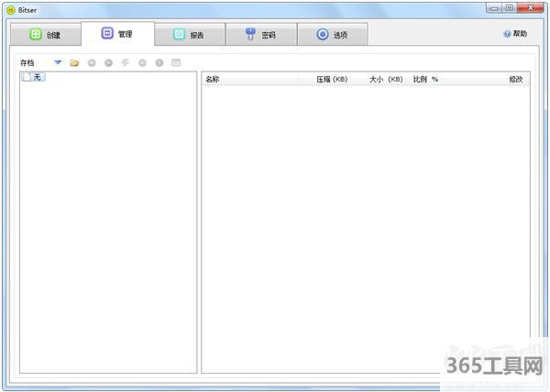Image resolution: width=550 pixels, height=392 pixels.
Task: Click the grayed plus (add) toolbar icon
Action: point(92,62)
